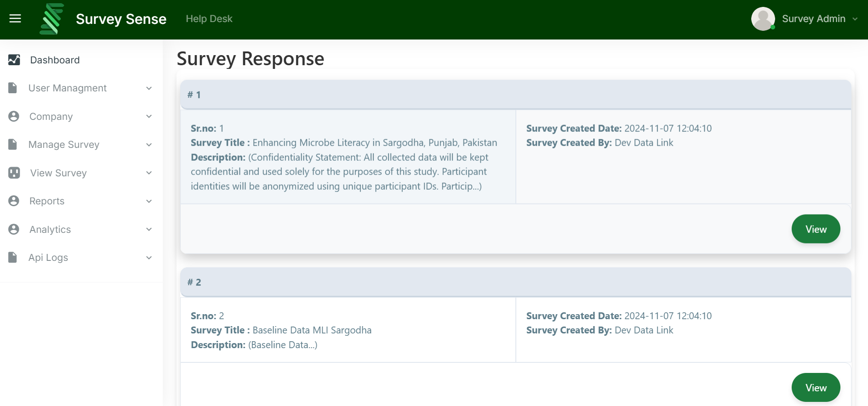
Task: Click the View Survey face icon
Action: [x=14, y=173]
